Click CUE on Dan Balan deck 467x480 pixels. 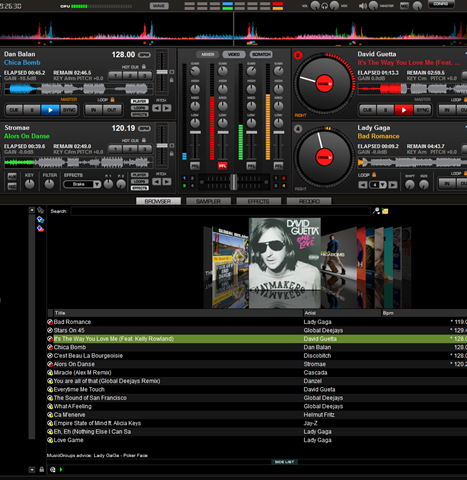[x=14, y=110]
